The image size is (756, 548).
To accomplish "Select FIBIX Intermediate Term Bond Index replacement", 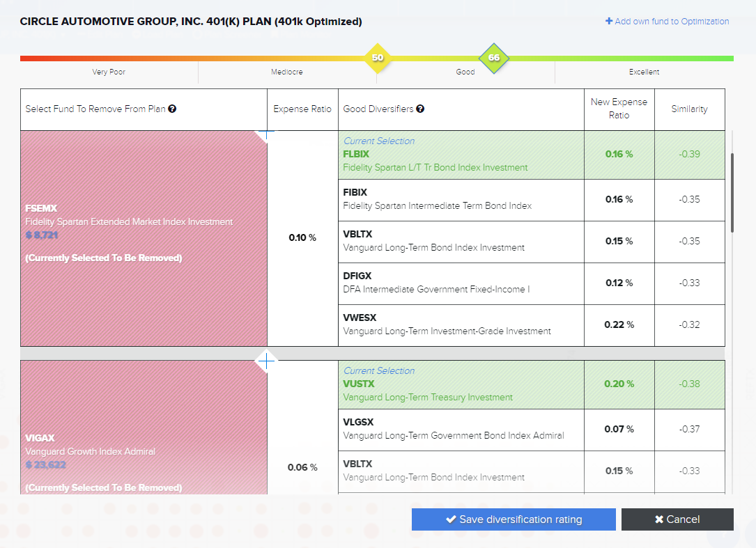I will [461, 200].
